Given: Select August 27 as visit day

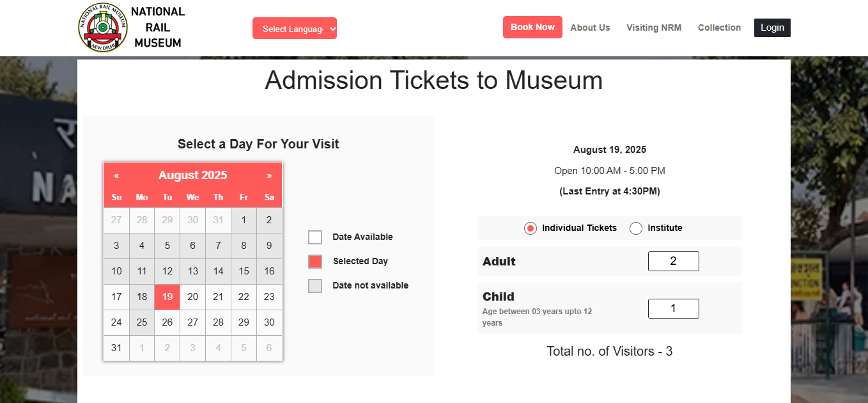Looking at the screenshot, I should [193, 322].
